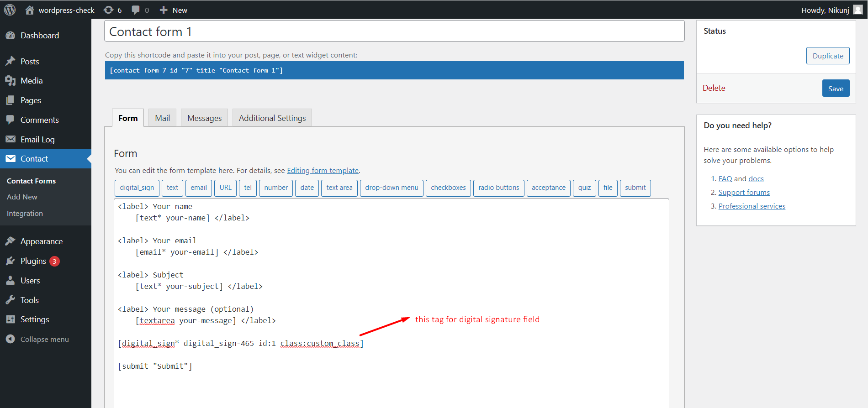
Task: Open the WordPress logo menu
Action: 10,10
